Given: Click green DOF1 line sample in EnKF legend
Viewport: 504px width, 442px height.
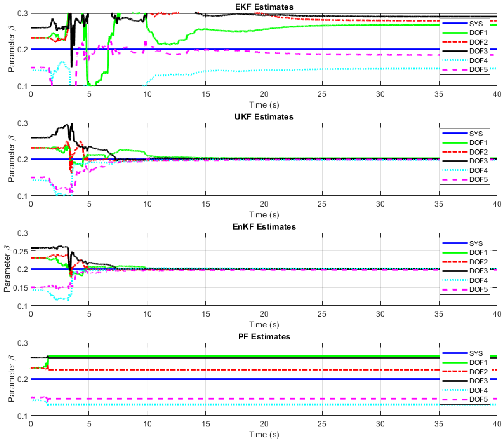Looking at the screenshot, I should pyautogui.click(x=455, y=252).
